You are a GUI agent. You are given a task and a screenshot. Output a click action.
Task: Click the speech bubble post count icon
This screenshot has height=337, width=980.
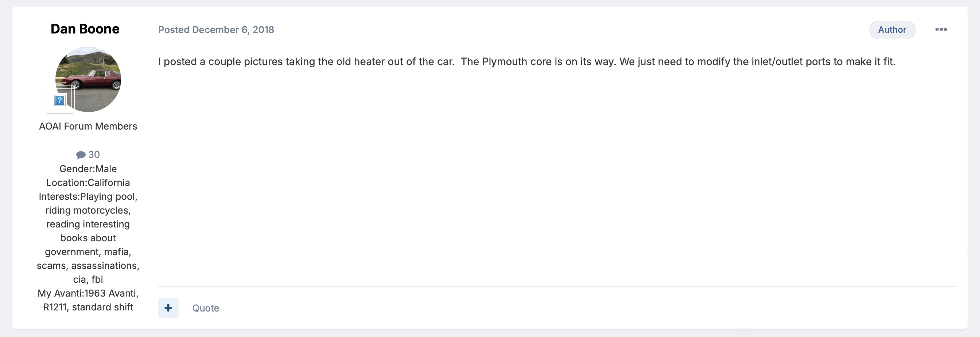pyautogui.click(x=81, y=155)
